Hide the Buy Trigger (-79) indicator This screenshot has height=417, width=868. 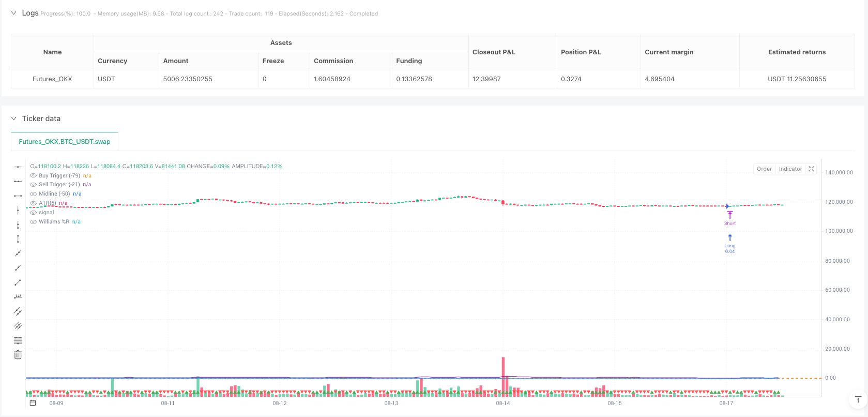coord(34,176)
